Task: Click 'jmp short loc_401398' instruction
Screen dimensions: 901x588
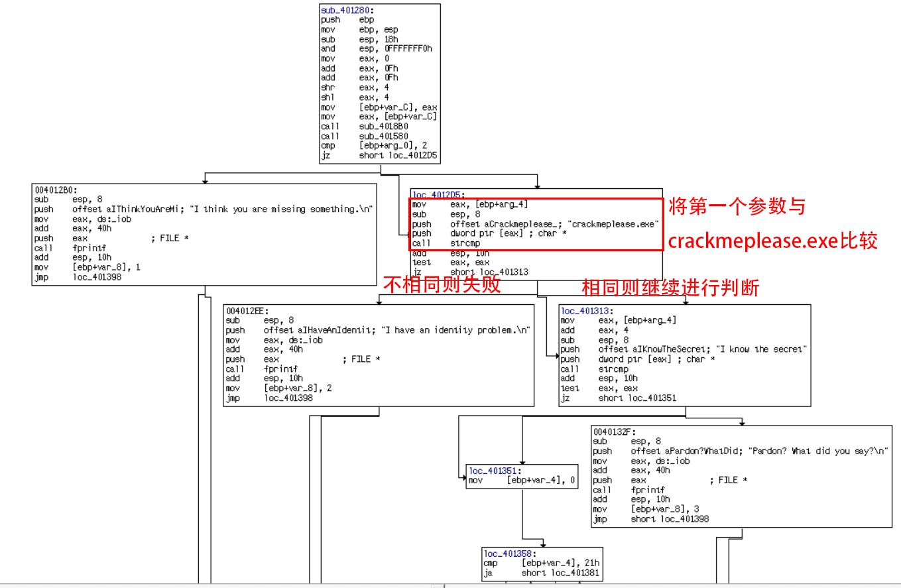Action: point(651,518)
